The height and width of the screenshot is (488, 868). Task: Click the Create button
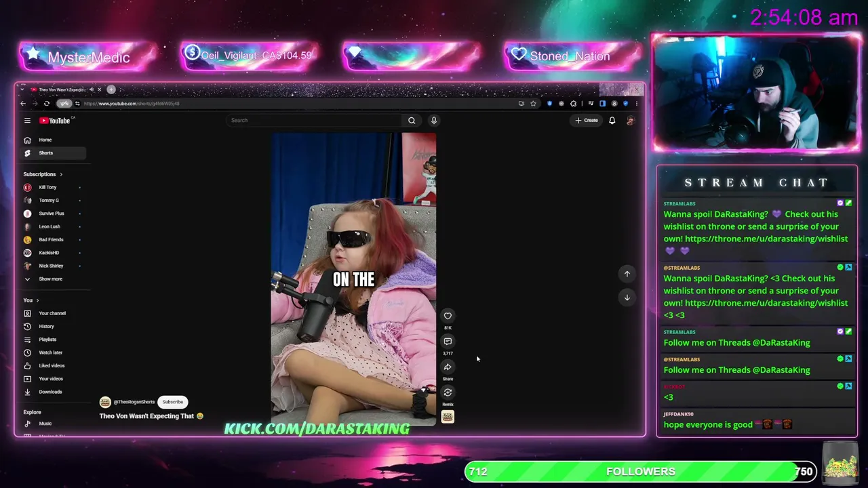click(587, 121)
